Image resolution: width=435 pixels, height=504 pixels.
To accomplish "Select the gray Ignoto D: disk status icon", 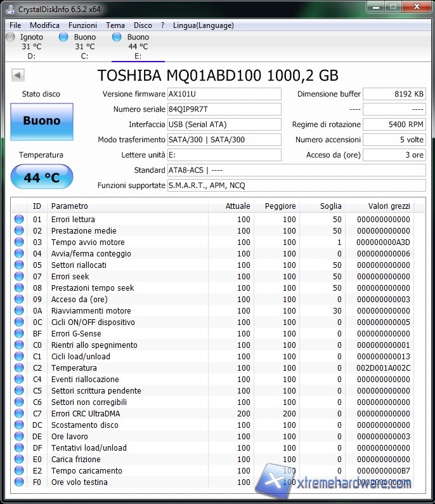I will [10, 37].
